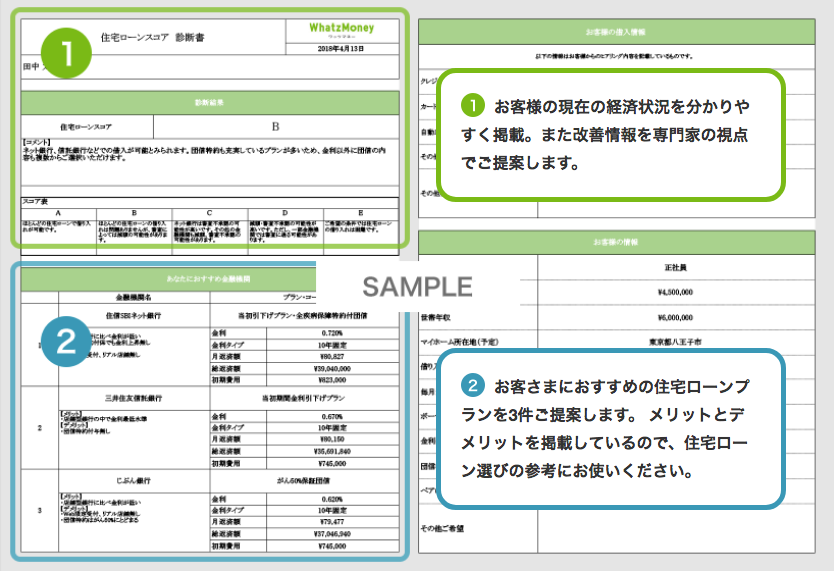Select the bank name 三井住友信託銀行
This screenshot has width=834, height=571.
(x=134, y=398)
